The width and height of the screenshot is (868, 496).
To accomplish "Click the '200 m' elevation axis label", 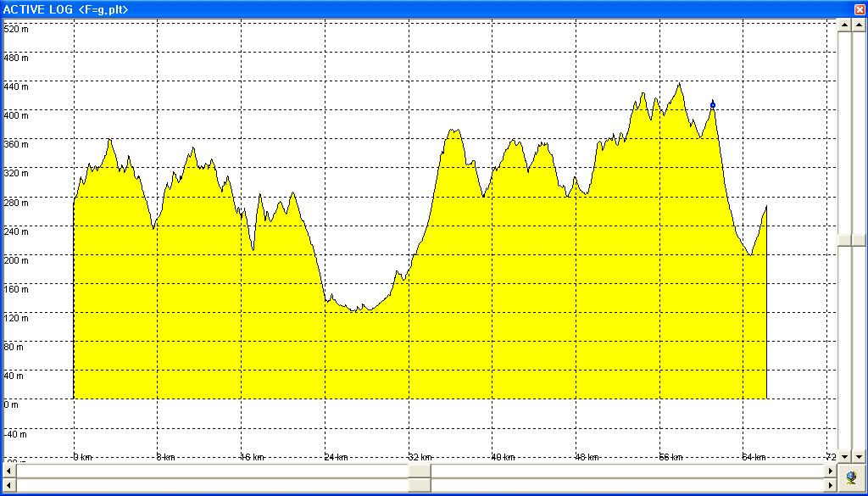I will [15, 259].
